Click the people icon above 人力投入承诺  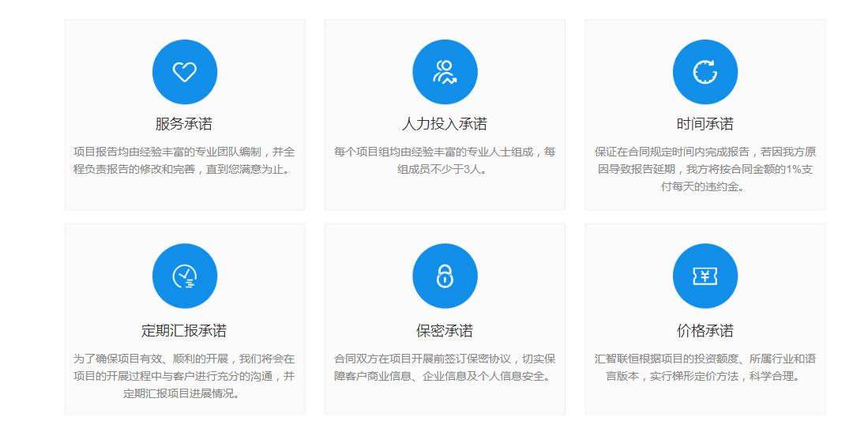[x=445, y=72]
